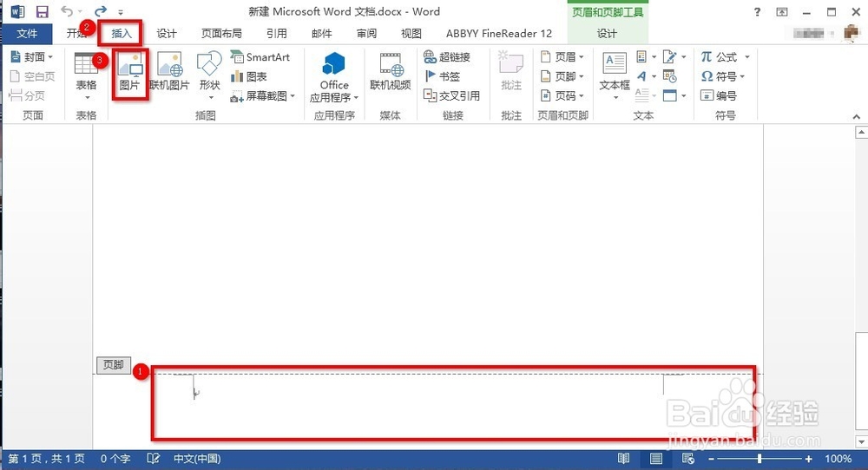Open the 页眉 header dropdown
The width and height of the screenshot is (868, 470).
pos(562,57)
